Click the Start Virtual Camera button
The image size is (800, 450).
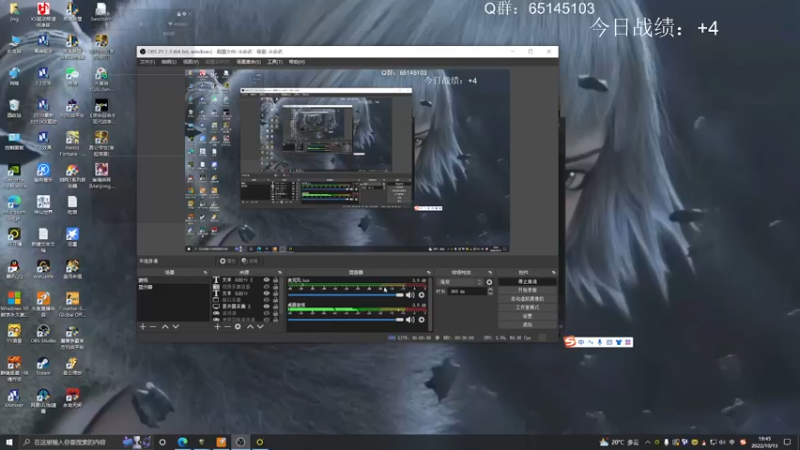point(527,298)
